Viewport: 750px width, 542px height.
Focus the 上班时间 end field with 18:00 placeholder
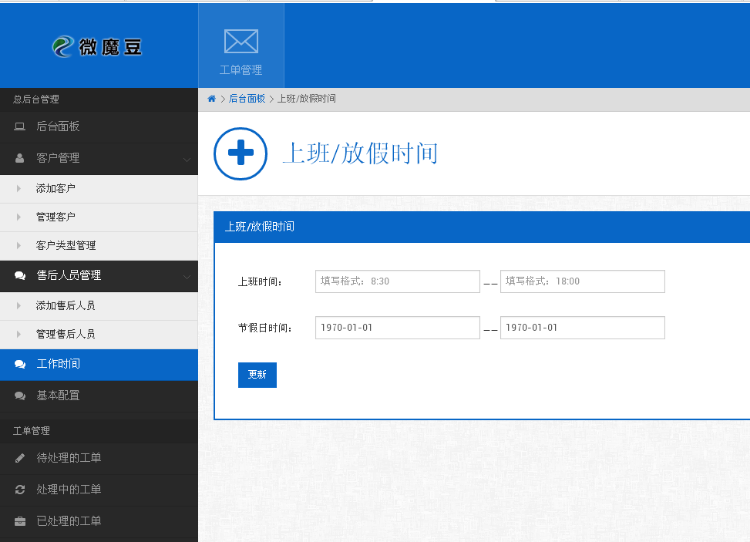(582, 281)
